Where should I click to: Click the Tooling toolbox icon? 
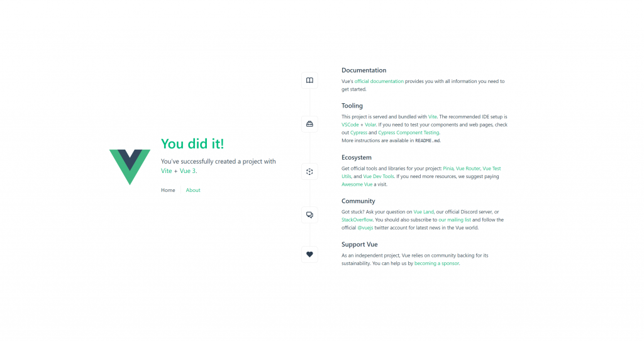point(309,124)
